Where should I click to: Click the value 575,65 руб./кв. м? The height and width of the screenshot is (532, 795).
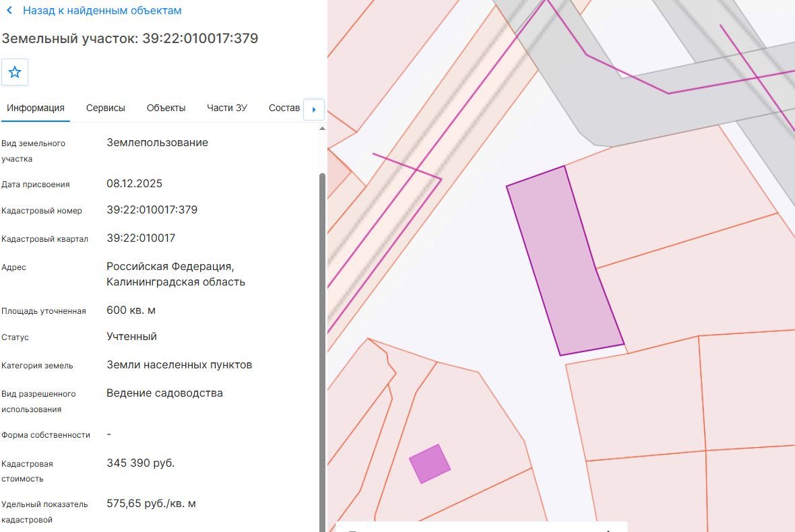pos(151,504)
